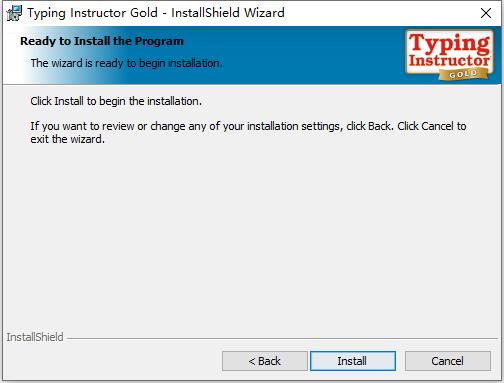Click the installer icon in title bar

[14, 13]
